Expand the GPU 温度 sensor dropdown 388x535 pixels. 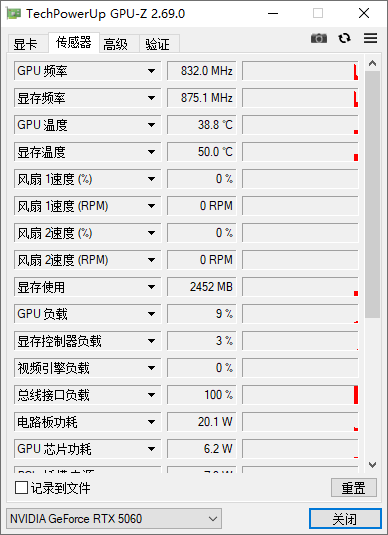151,125
